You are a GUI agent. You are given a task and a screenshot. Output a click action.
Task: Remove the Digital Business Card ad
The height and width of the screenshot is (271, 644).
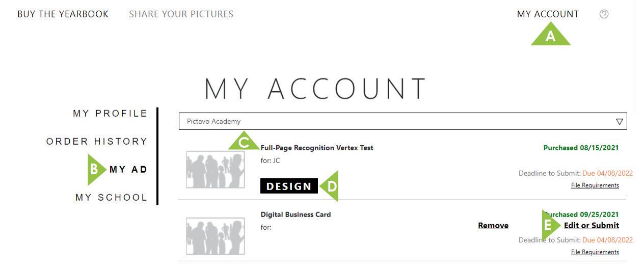tap(493, 225)
